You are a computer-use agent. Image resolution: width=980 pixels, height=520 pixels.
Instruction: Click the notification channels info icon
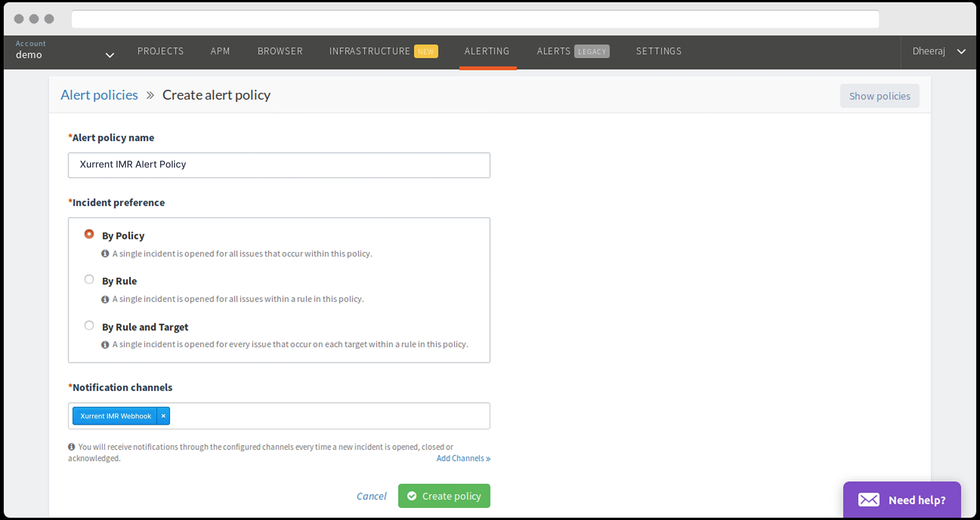72,447
